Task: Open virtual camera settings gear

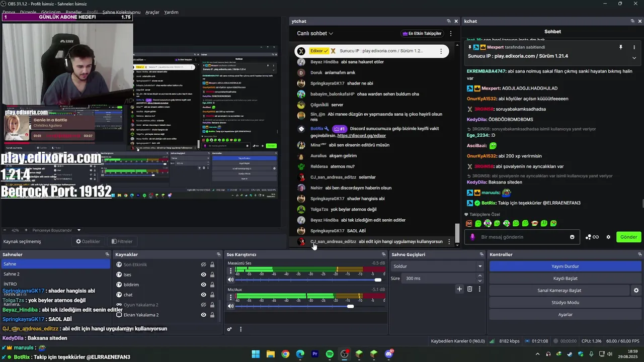Action: [x=636, y=291]
